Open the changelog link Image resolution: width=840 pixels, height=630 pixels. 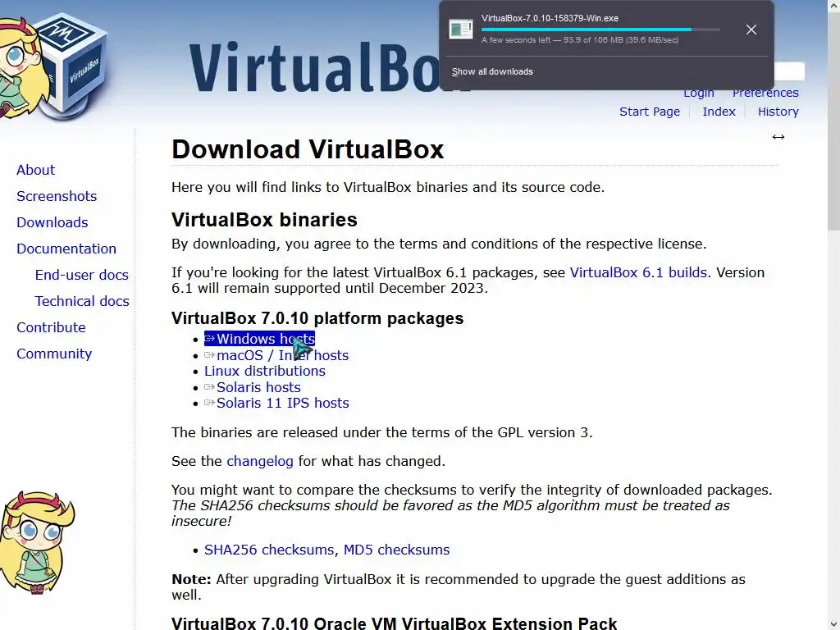click(260, 461)
